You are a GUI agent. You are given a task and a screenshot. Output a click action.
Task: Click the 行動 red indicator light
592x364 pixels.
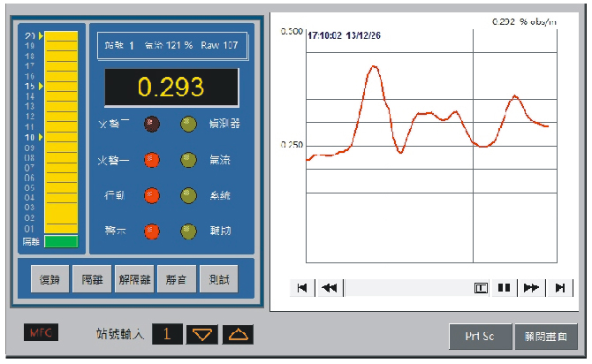click(x=152, y=195)
